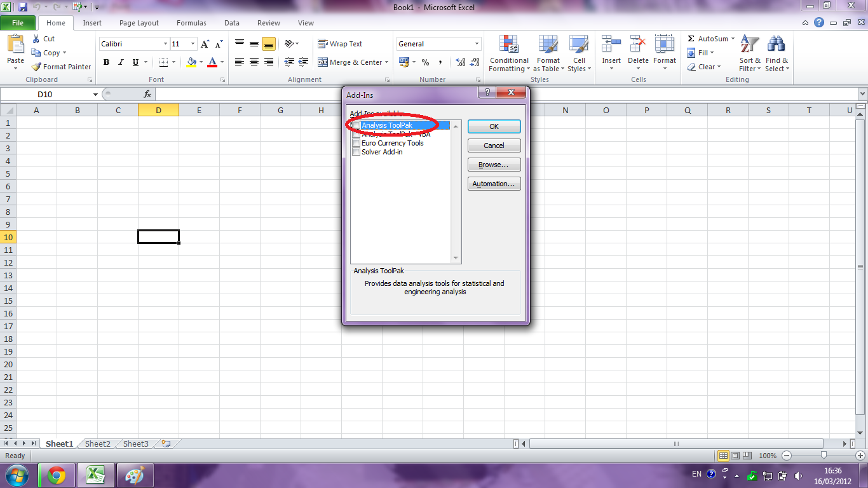This screenshot has height=488, width=868.
Task: Adjust the zoom slider handle
Action: tap(824, 456)
